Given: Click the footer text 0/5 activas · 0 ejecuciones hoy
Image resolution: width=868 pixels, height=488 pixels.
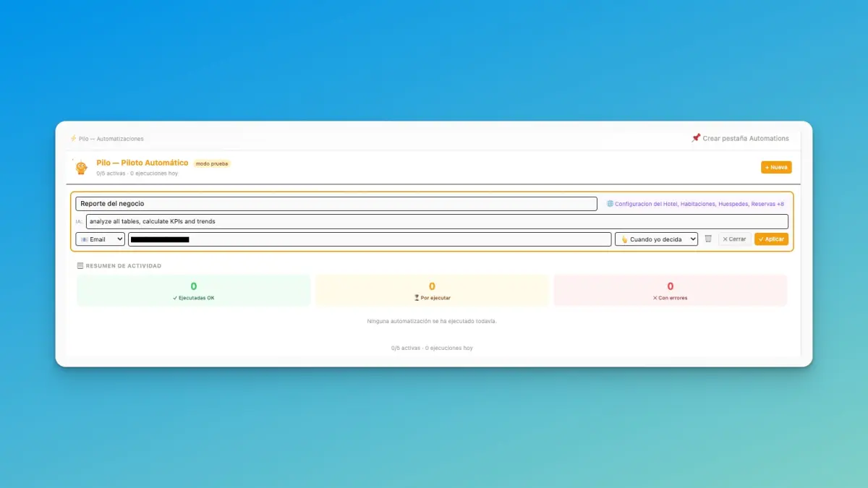Looking at the screenshot, I should (x=432, y=348).
